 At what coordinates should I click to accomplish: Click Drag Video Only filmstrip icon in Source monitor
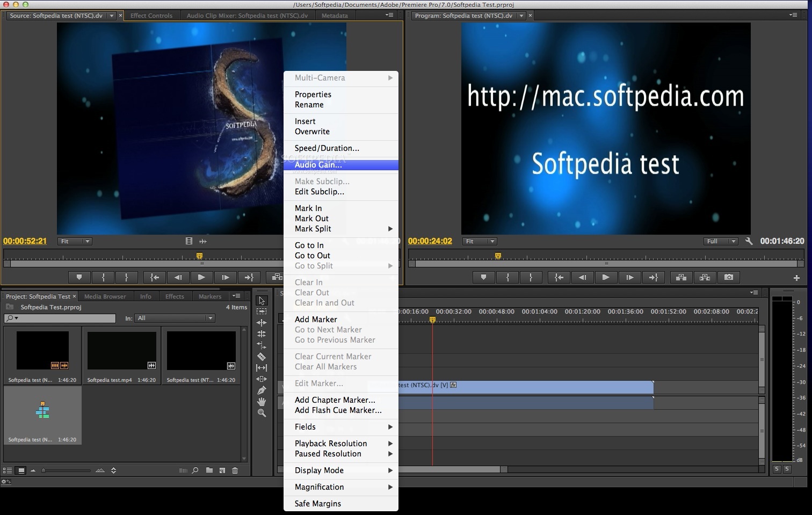pyautogui.click(x=189, y=241)
